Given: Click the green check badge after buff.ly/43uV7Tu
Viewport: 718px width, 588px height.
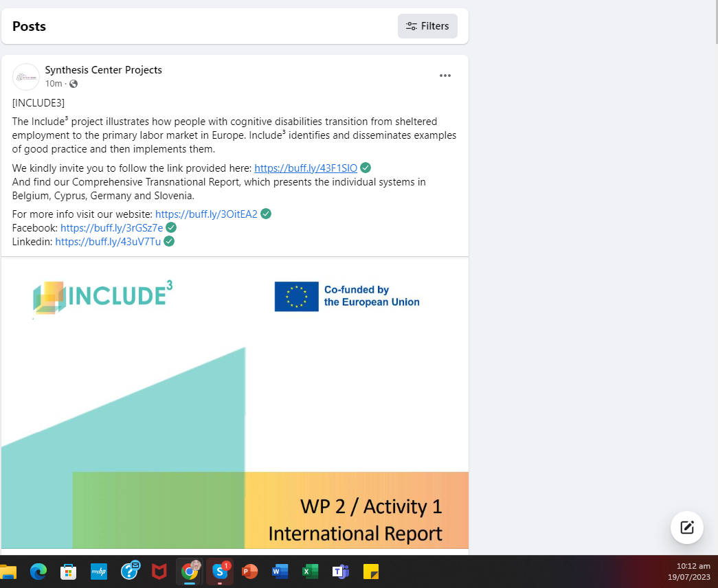Looking at the screenshot, I should point(169,241).
